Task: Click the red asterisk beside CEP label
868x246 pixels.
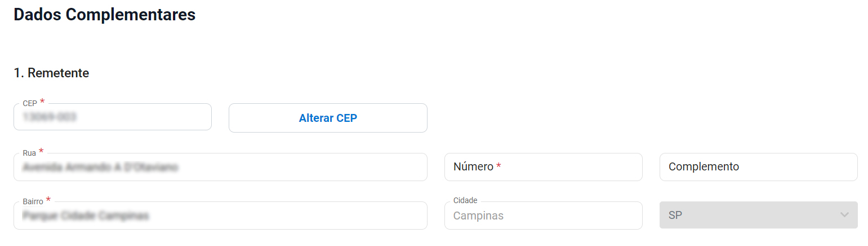Action: [x=42, y=102]
